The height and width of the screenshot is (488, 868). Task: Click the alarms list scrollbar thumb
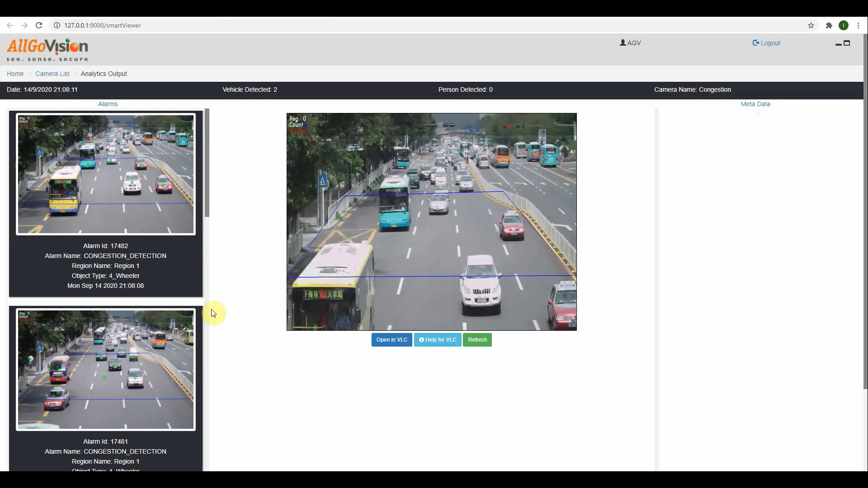pyautogui.click(x=207, y=163)
